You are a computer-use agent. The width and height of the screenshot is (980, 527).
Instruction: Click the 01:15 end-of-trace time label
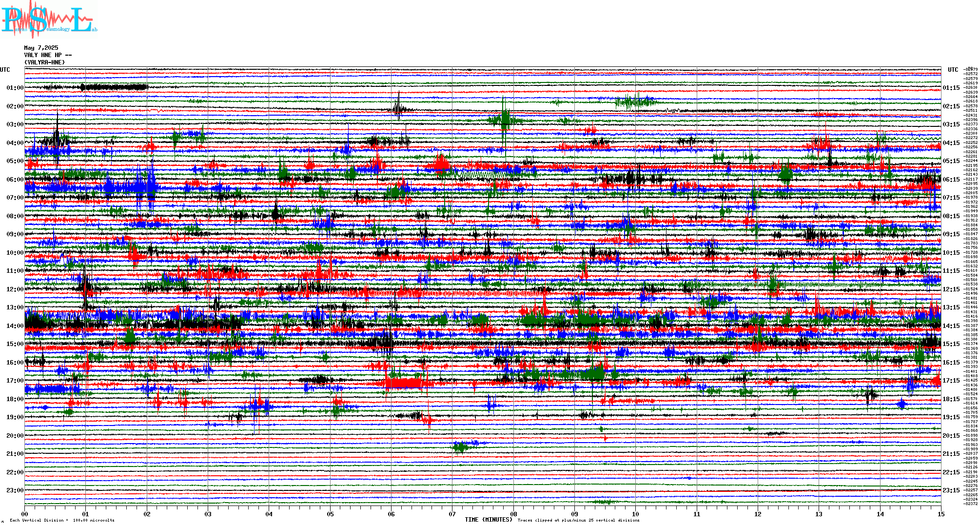(x=951, y=88)
